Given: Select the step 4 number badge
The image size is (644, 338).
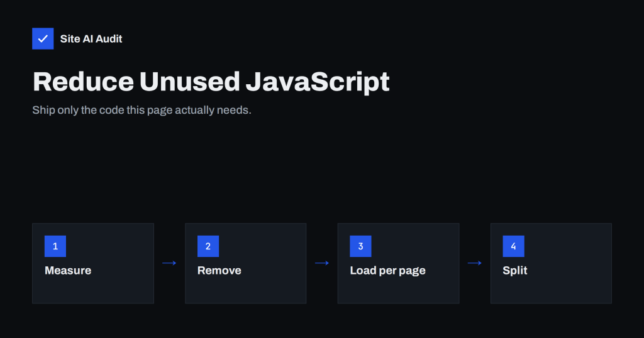Looking at the screenshot, I should click(x=513, y=246).
